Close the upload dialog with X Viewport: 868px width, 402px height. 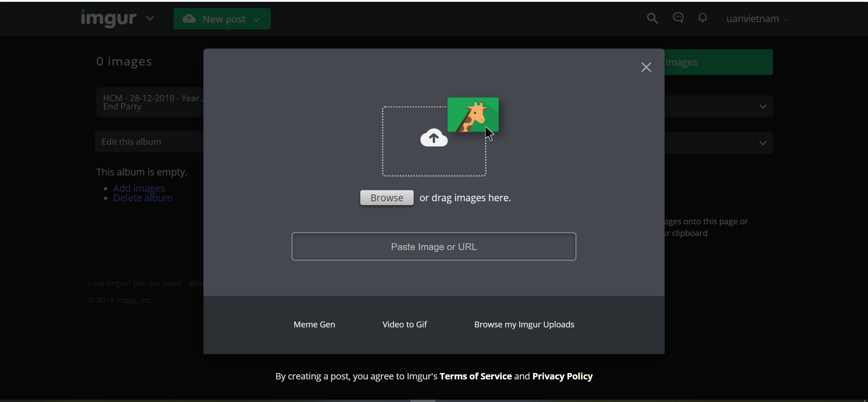pos(646,67)
